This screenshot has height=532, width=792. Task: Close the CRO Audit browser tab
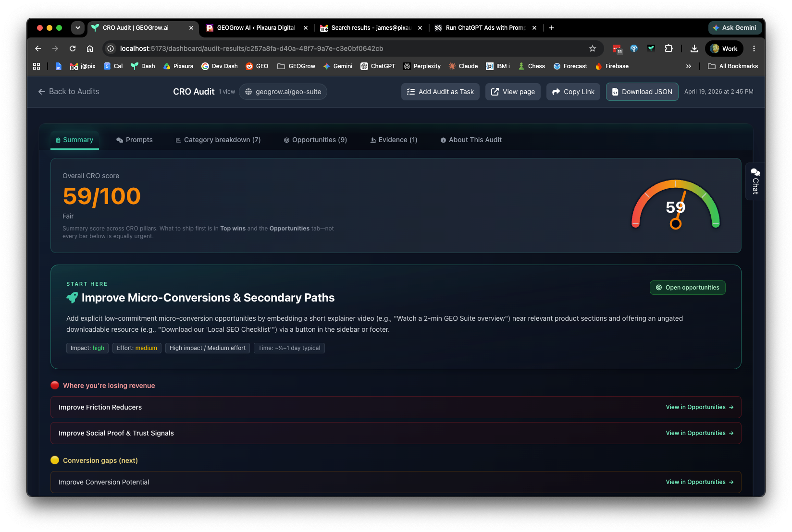[191, 28]
